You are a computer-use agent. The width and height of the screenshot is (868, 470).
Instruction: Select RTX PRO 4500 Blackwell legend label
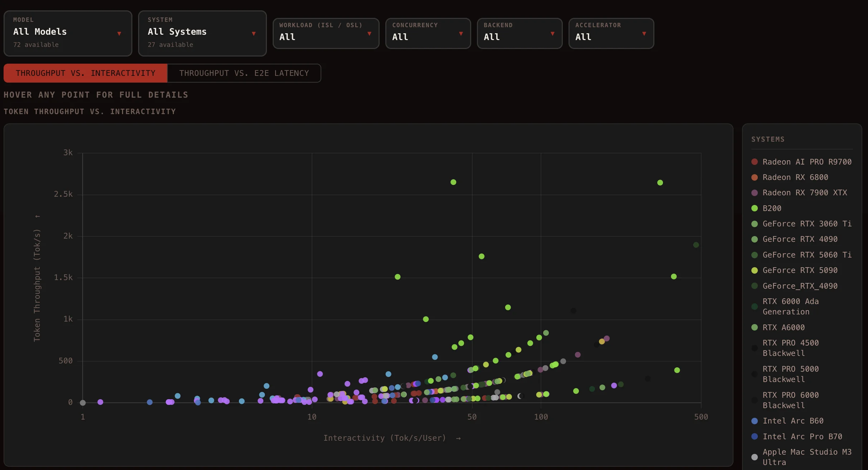[x=791, y=348]
